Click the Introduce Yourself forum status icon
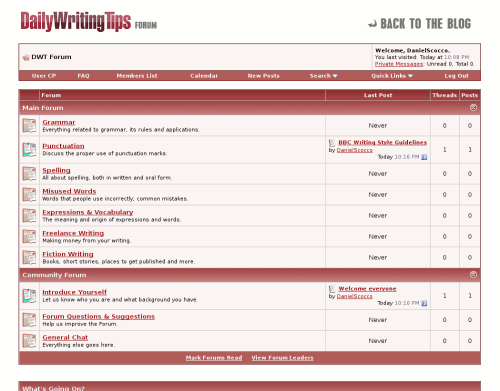 pyautogui.click(x=29, y=296)
